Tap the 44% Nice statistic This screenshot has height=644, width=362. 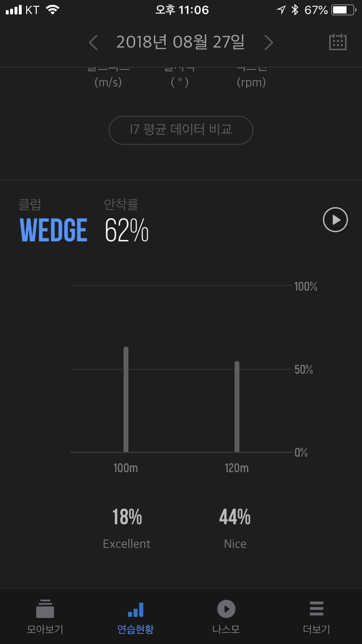235,526
